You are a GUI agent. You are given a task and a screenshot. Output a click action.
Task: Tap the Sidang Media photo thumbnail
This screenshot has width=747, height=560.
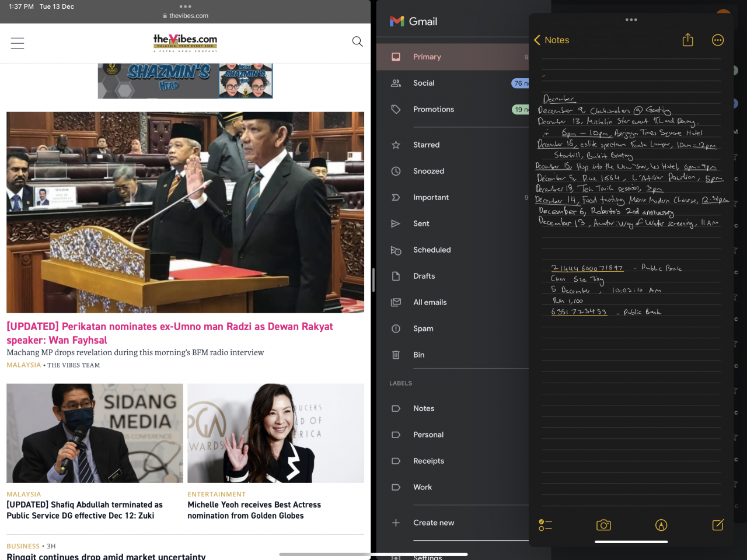tap(95, 433)
